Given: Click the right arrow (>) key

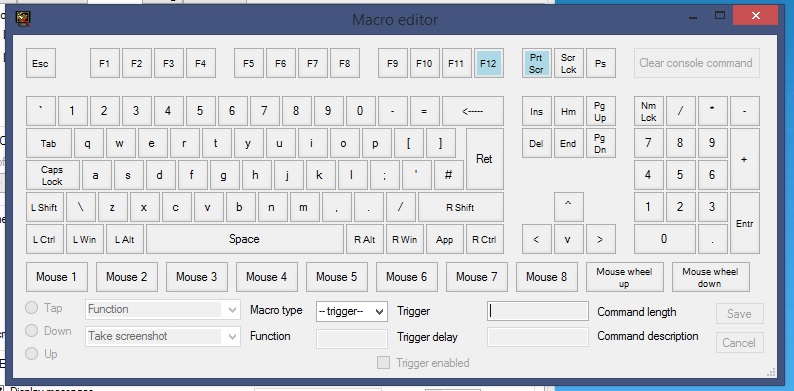Looking at the screenshot, I should point(601,239).
